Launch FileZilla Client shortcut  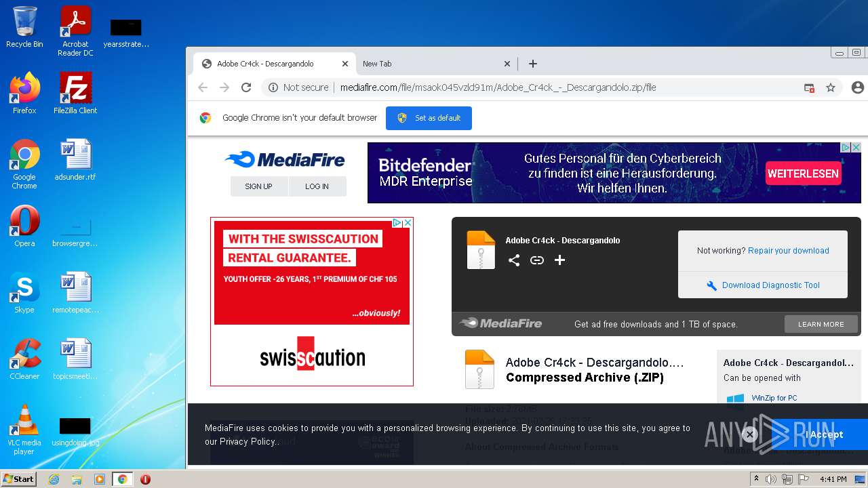click(75, 94)
